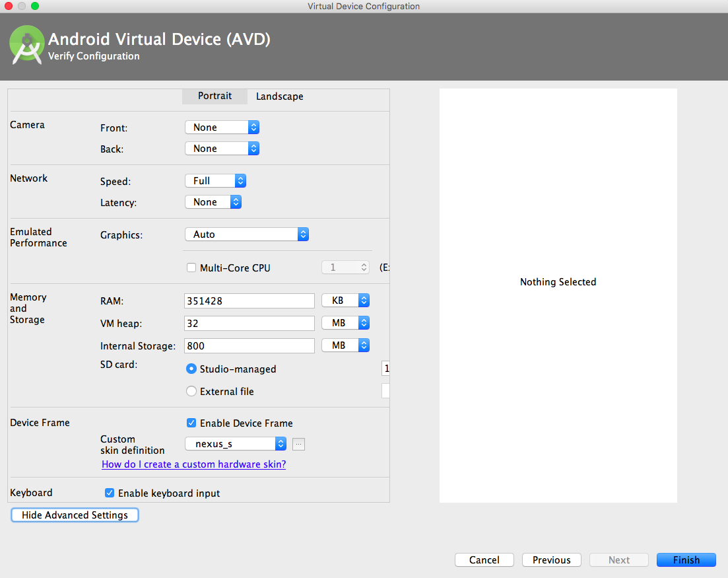Enable the Multi-Core CPU checkbox
This screenshot has width=728, height=578.
[x=191, y=268]
